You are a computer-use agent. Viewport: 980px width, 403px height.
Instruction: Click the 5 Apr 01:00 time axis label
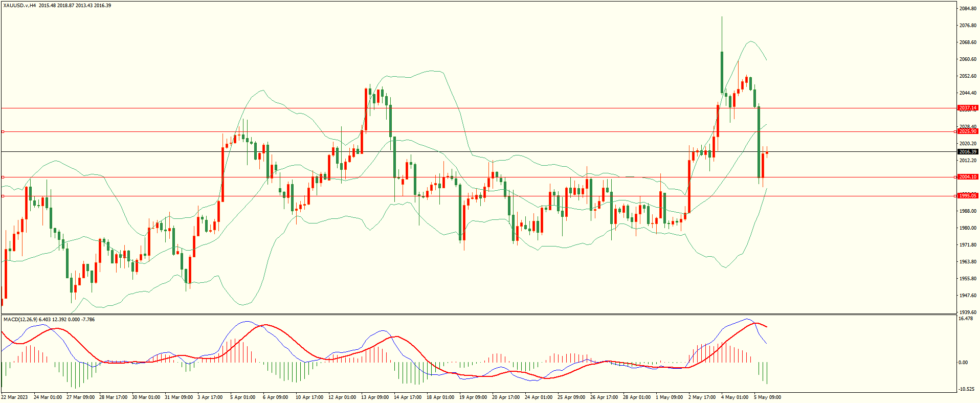242,397
